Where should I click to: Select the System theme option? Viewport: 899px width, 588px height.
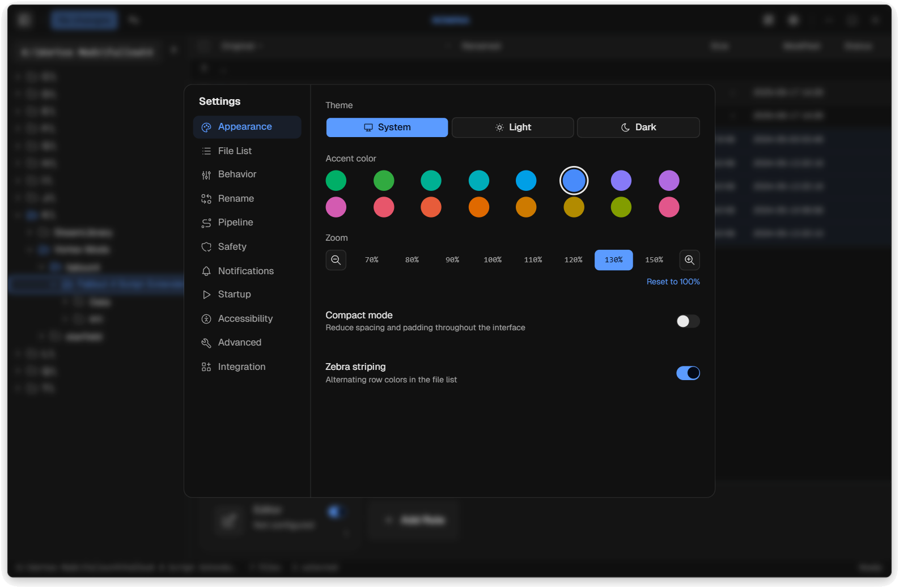387,127
